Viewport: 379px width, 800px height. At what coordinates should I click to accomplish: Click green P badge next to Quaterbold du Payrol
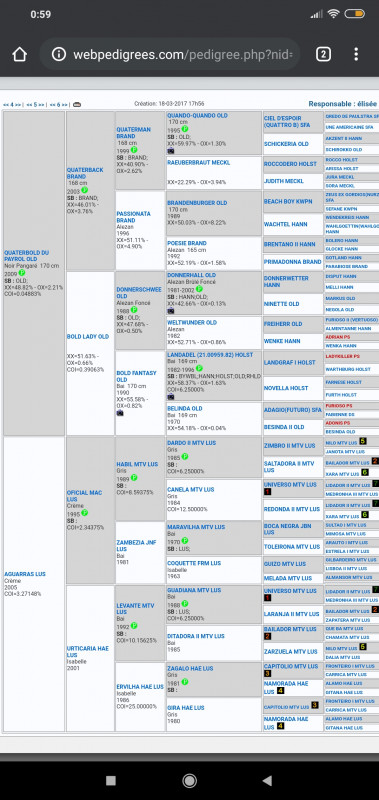point(22,273)
